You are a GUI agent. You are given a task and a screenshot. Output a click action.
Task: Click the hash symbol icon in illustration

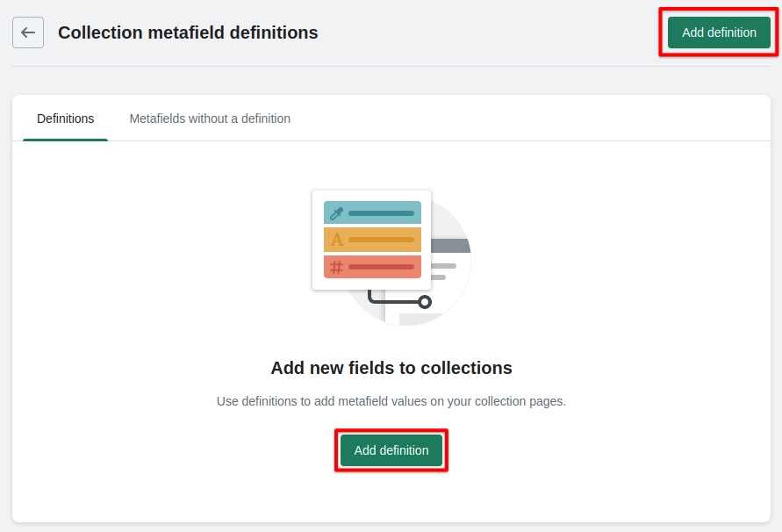tap(336, 267)
